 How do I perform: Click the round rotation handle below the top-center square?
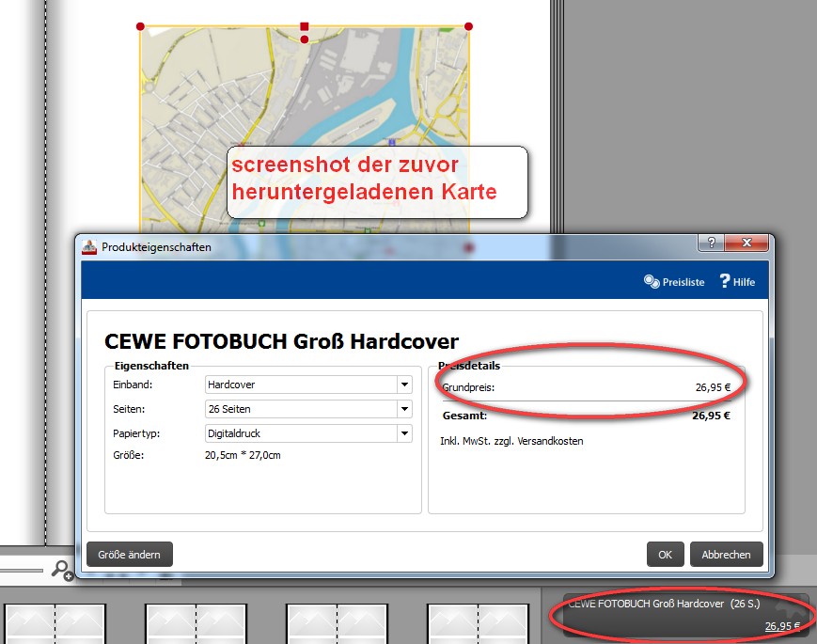(305, 39)
